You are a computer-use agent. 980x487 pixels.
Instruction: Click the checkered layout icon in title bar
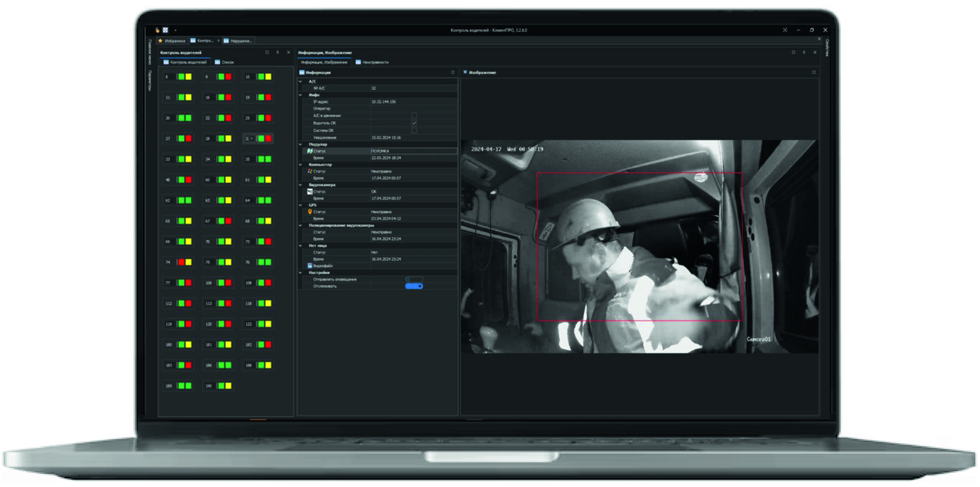[165, 30]
